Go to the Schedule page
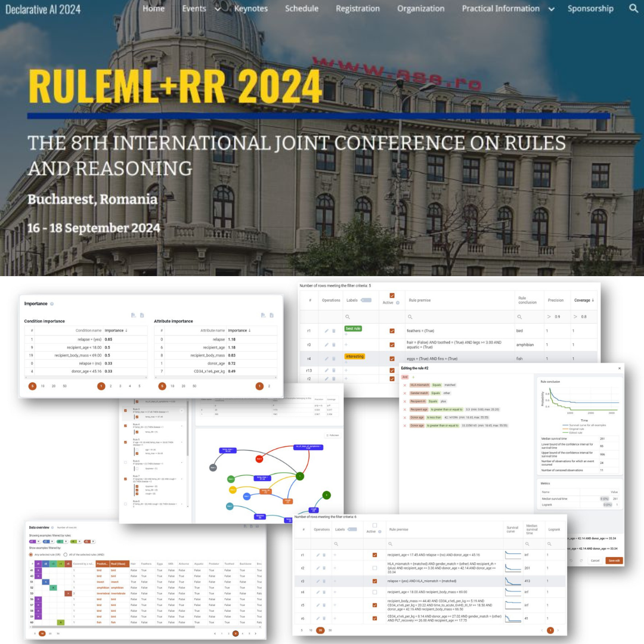This screenshot has height=644, width=644. [302, 8]
